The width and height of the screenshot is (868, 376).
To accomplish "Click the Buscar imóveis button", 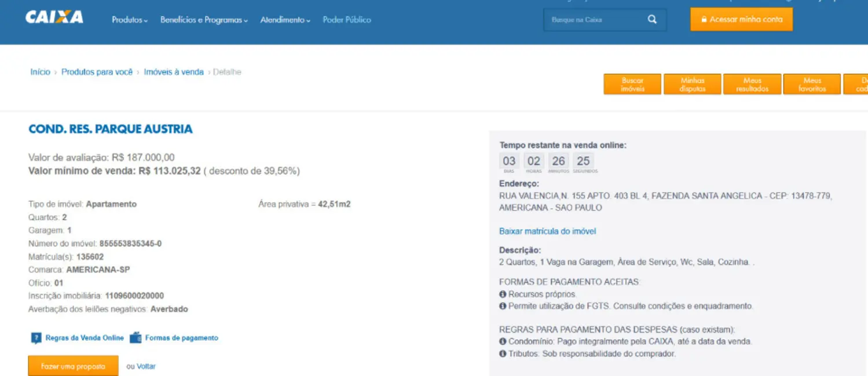I will (x=632, y=84).
